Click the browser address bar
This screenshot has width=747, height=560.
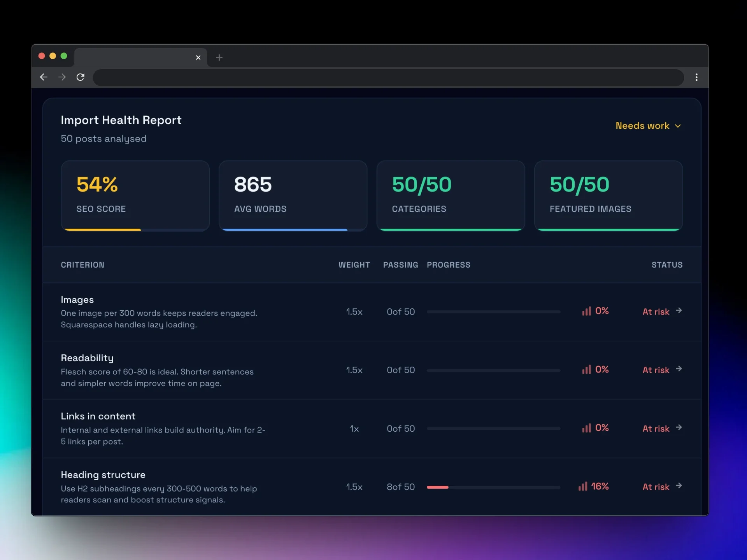pos(388,77)
